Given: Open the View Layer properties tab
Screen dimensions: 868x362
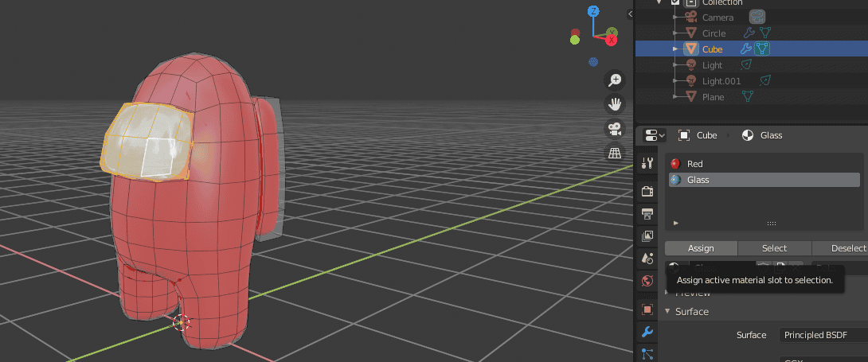Looking at the screenshot, I should [647, 236].
